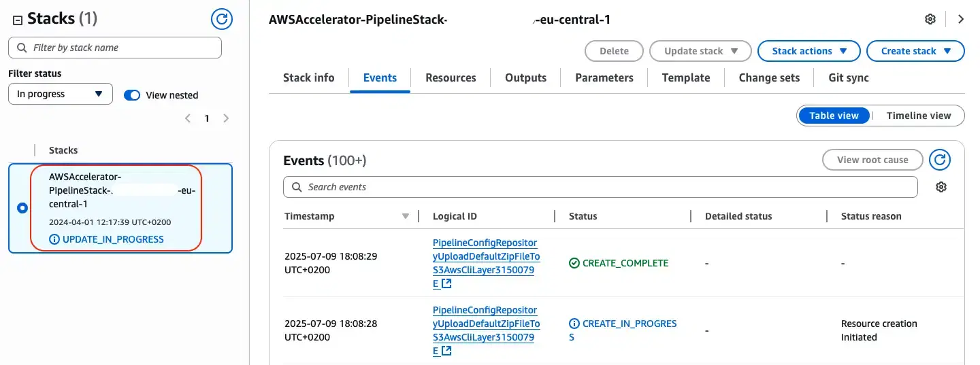The image size is (980, 365).
Task: Focus the Filter by stack name field
Action: [x=115, y=48]
